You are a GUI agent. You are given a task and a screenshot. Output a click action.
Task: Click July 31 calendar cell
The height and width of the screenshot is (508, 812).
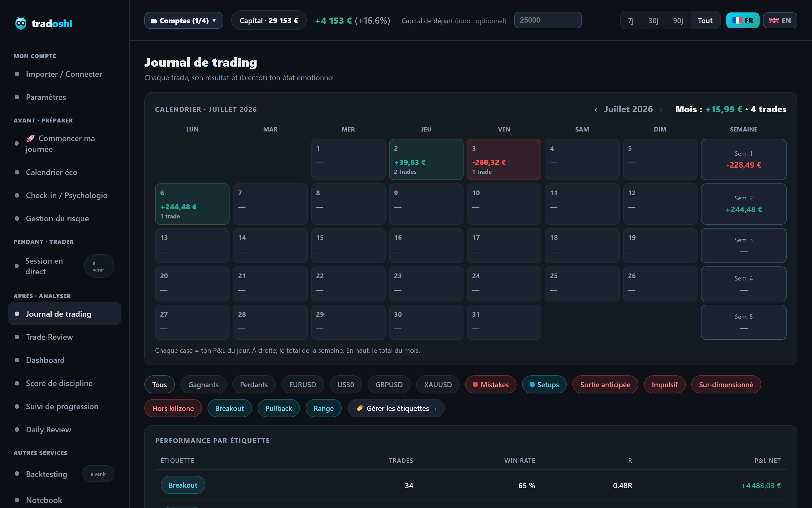point(504,322)
